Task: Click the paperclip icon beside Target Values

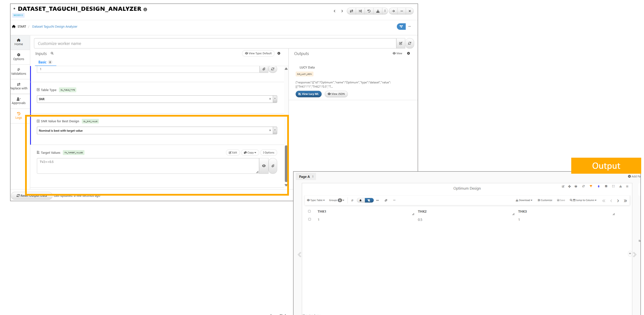Action: point(273,166)
